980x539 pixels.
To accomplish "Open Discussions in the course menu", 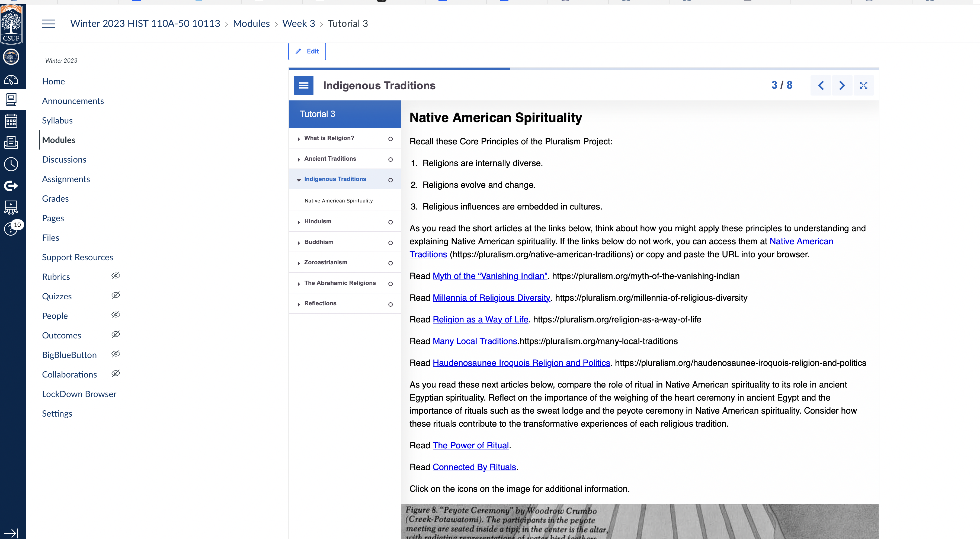I will click(64, 160).
